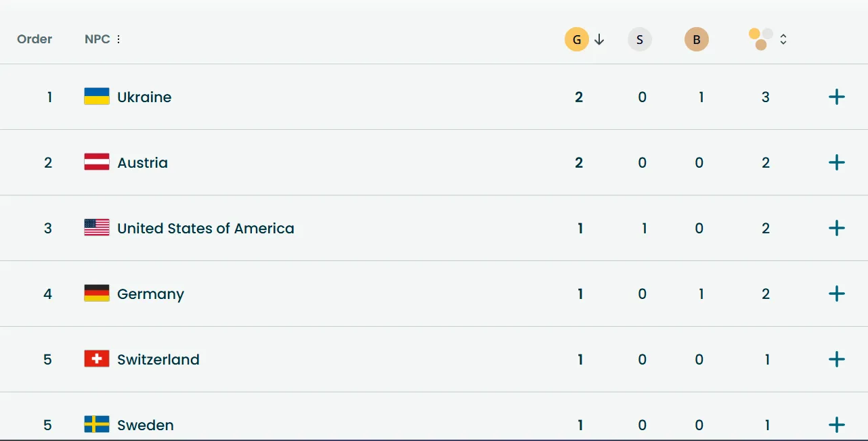Sort table by silver medal icon
The width and height of the screenshot is (868, 441).
(640, 40)
